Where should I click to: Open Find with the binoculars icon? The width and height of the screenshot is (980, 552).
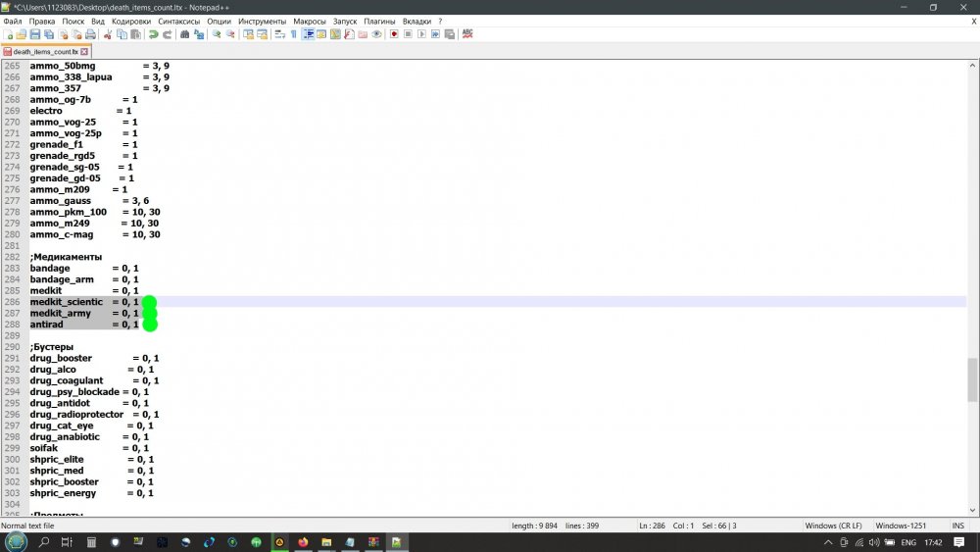click(185, 34)
